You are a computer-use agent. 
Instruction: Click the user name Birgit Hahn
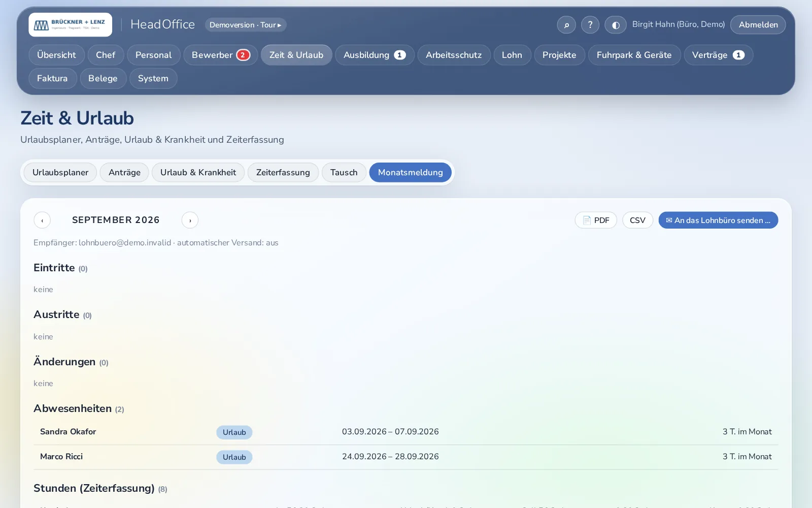(x=679, y=24)
